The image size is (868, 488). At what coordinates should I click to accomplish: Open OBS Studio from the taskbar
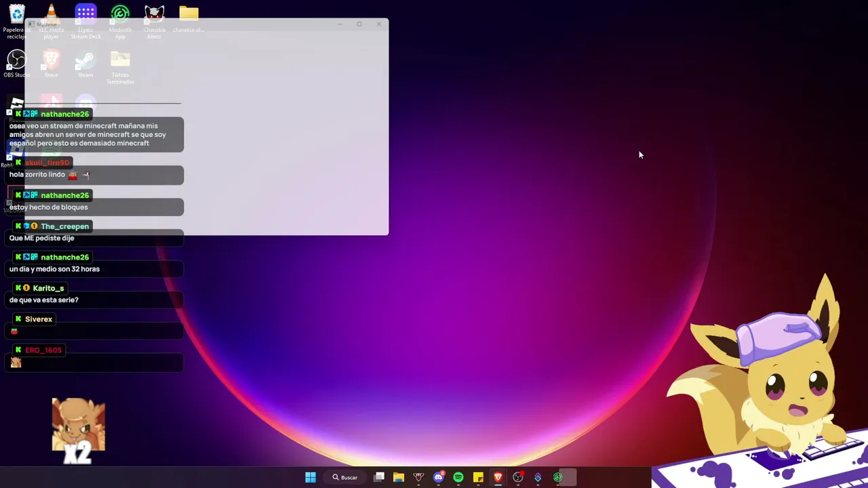click(x=518, y=477)
